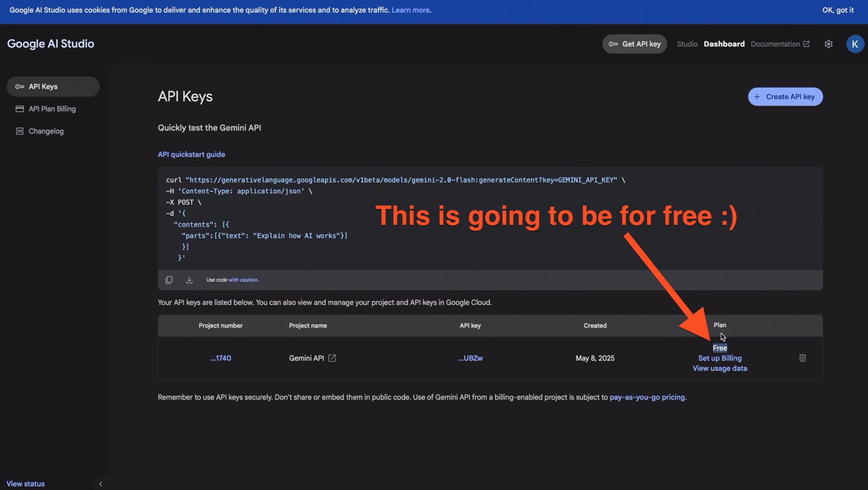This screenshot has height=490, width=868.
Task: Download the curl code snippet
Action: 189,280
